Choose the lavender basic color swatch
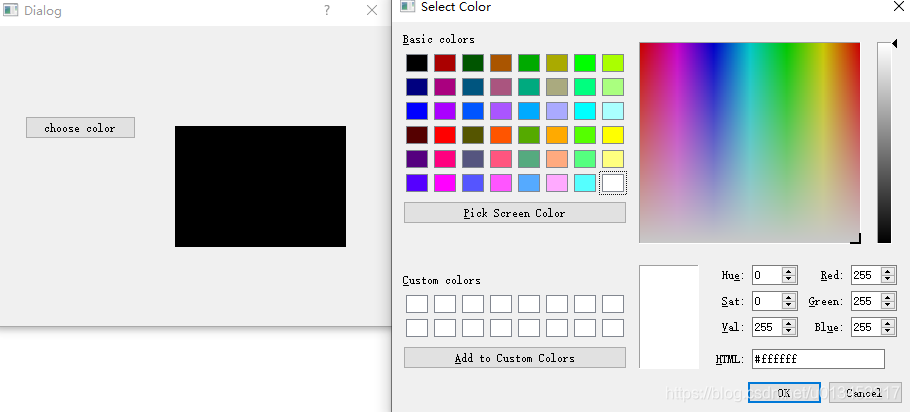The width and height of the screenshot is (910, 412). 557,111
